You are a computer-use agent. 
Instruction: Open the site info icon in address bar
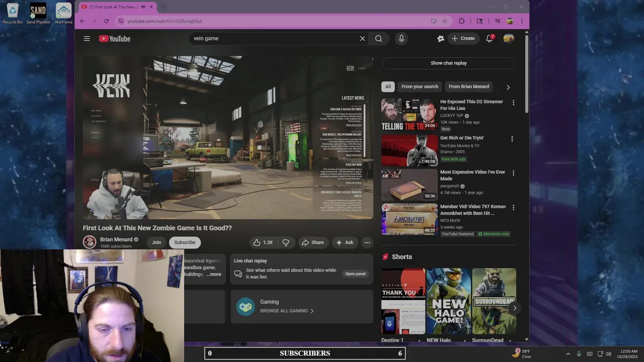point(121,21)
